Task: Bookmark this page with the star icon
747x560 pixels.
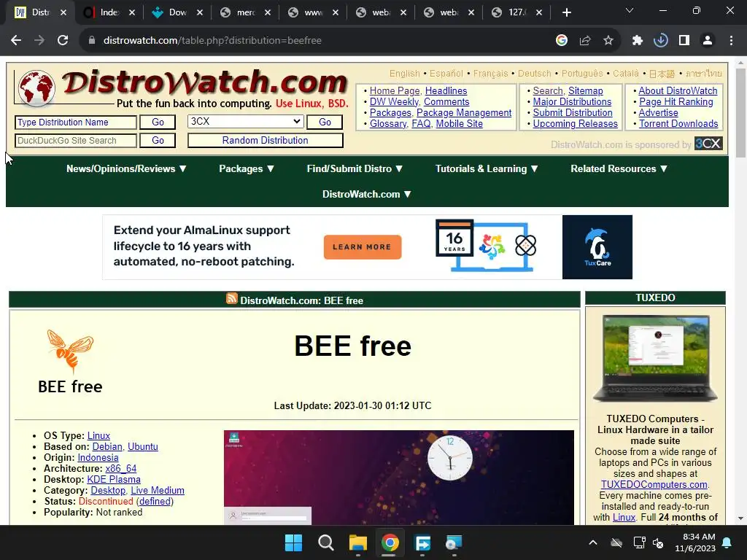Action: tap(608, 41)
